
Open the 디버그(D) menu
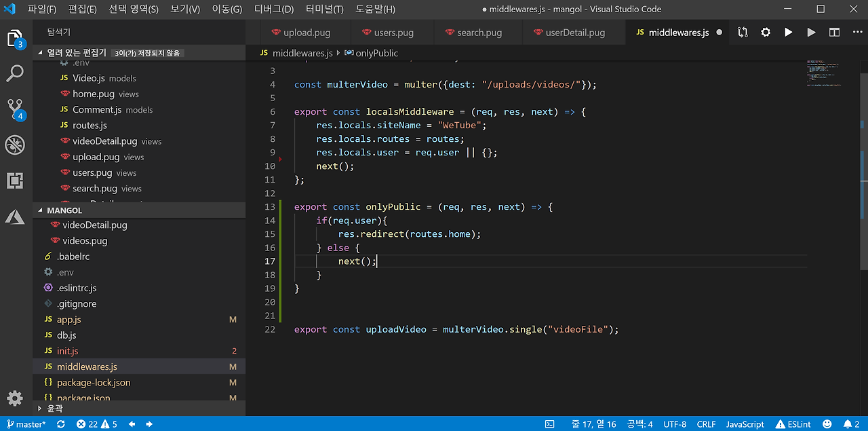[274, 9]
